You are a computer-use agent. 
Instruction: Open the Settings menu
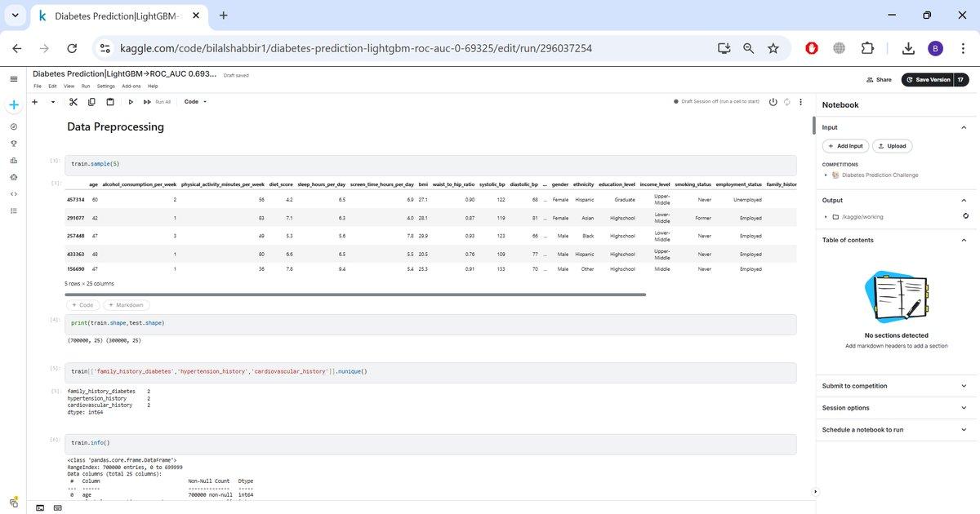[x=106, y=86]
